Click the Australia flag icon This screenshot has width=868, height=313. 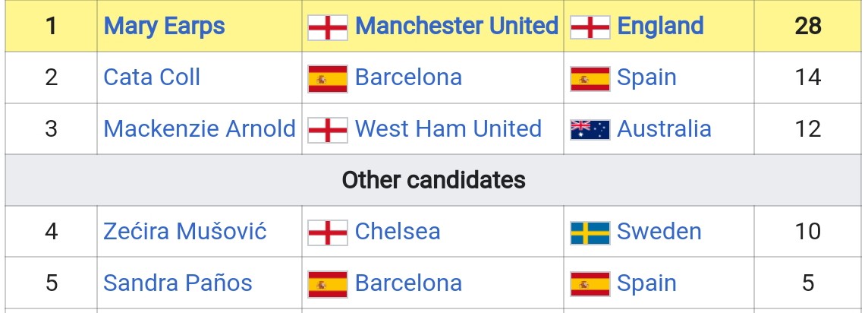pyautogui.click(x=590, y=130)
